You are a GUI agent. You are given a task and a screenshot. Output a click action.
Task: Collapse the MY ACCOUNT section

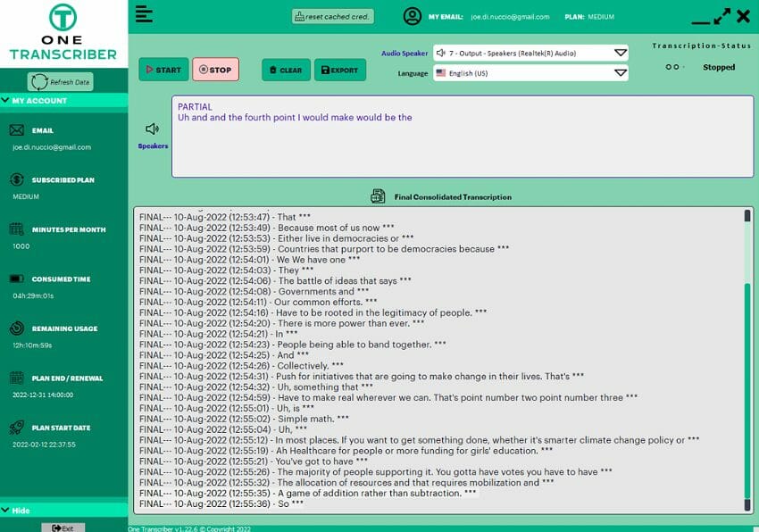tap(64, 100)
